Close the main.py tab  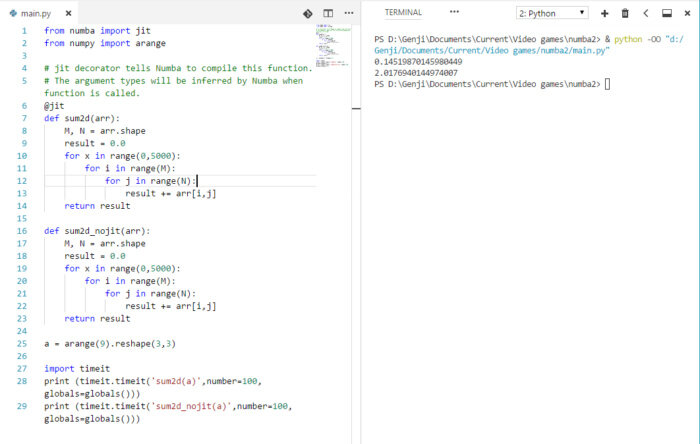click(x=68, y=13)
